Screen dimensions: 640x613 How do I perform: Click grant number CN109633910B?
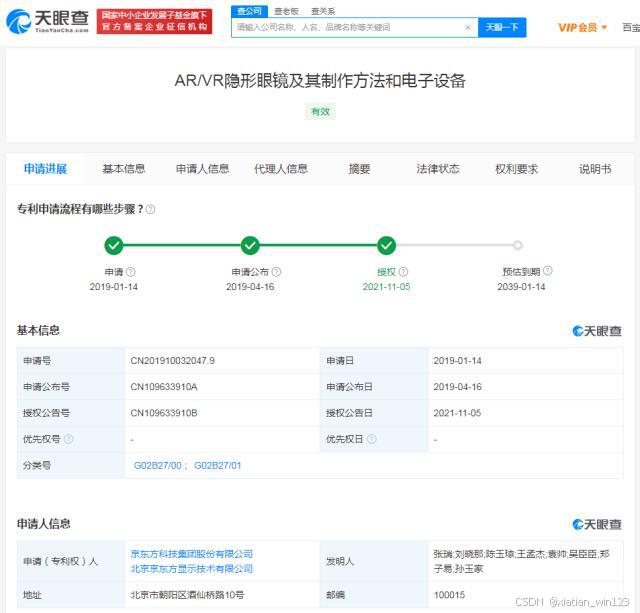[164, 413]
